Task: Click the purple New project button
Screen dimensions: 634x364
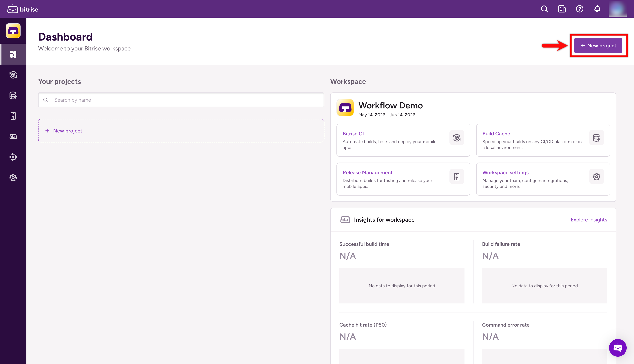Action: coord(598,45)
